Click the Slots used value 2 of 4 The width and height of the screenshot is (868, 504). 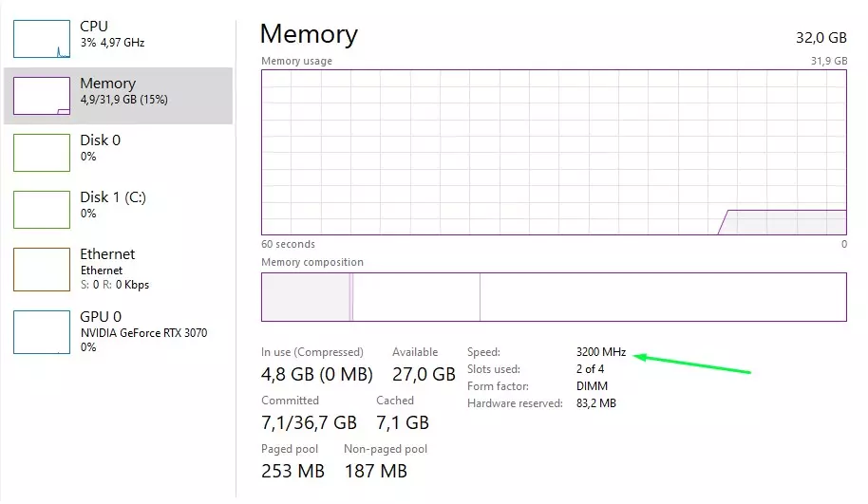coord(590,369)
